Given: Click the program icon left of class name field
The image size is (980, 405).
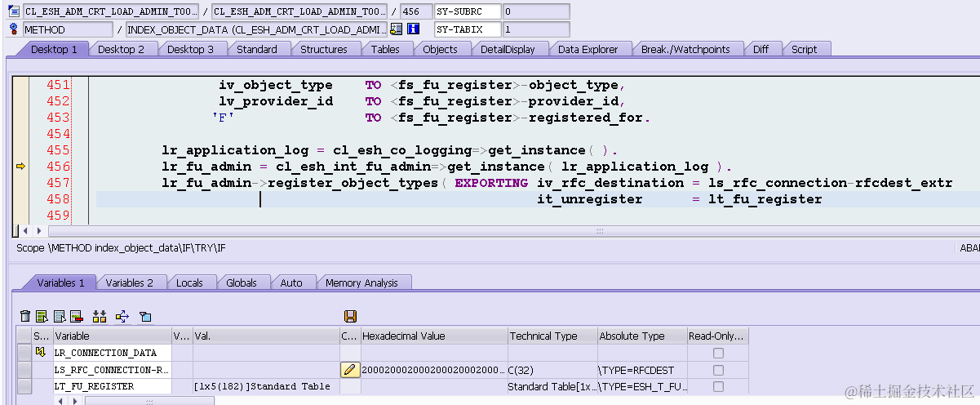Looking at the screenshot, I should point(14,11).
